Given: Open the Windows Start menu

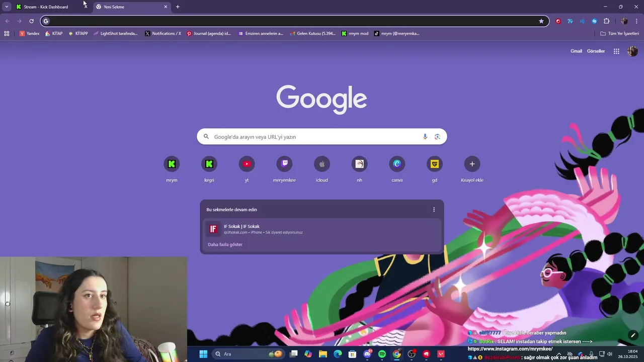Looking at the screenshot, I should 203,354.
